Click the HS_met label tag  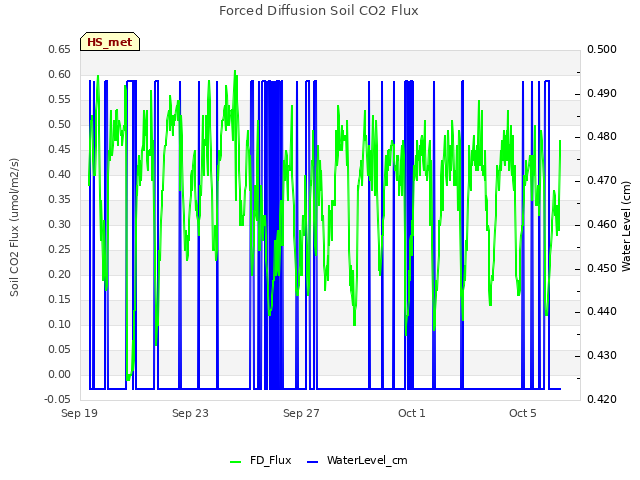tap(110, 42)
